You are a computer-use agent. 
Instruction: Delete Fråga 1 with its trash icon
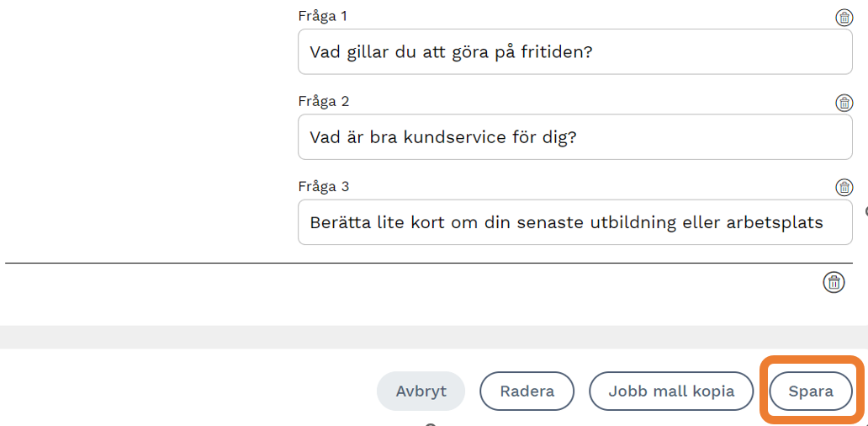(x=844, y=18)
